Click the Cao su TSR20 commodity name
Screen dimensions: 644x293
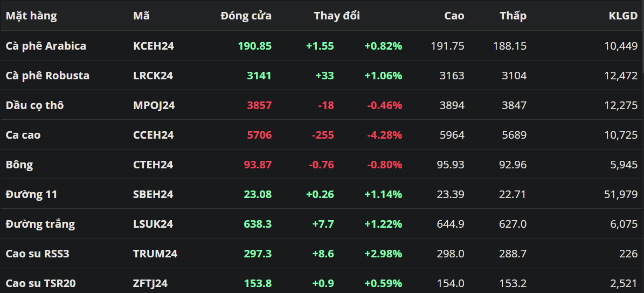40,283
